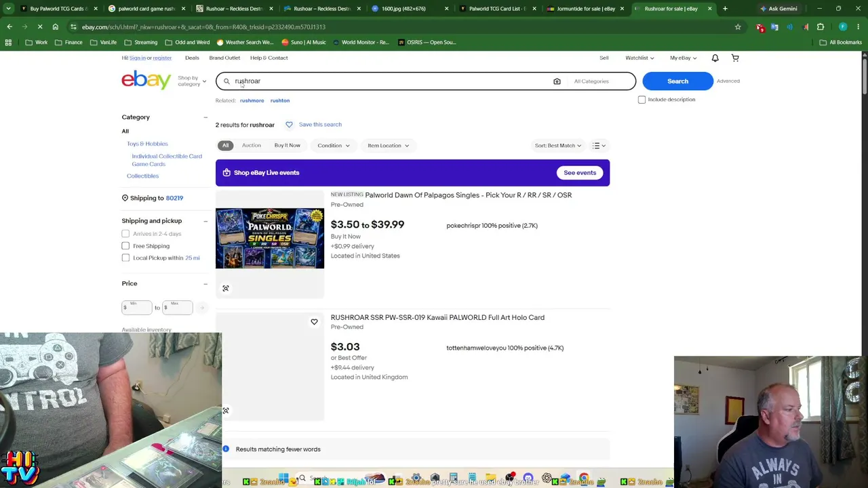Bookmark this page with the star icon
Viewport: 868px width, 488px height.
738,27
